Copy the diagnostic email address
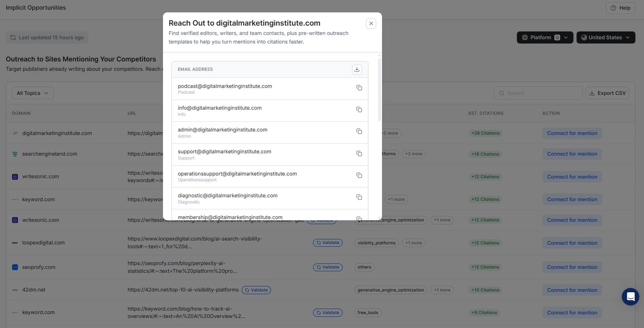The width and height of the screenshot is (644, 328). 359,197
